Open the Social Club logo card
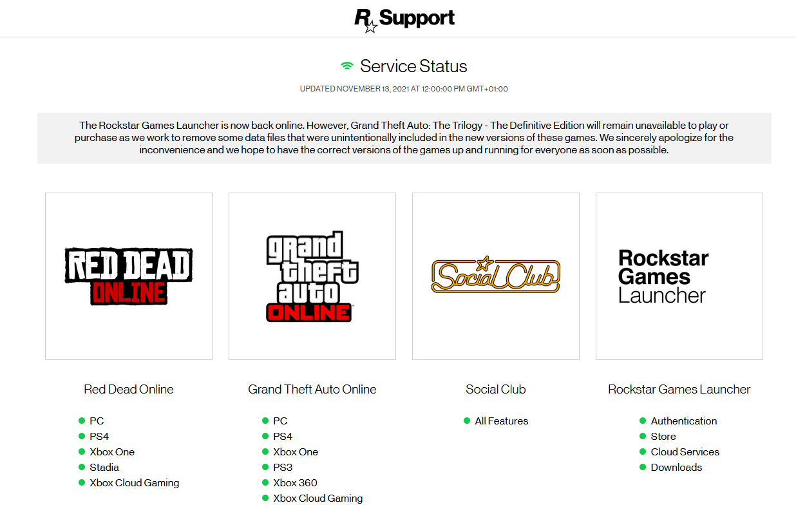 click(496, 276)
